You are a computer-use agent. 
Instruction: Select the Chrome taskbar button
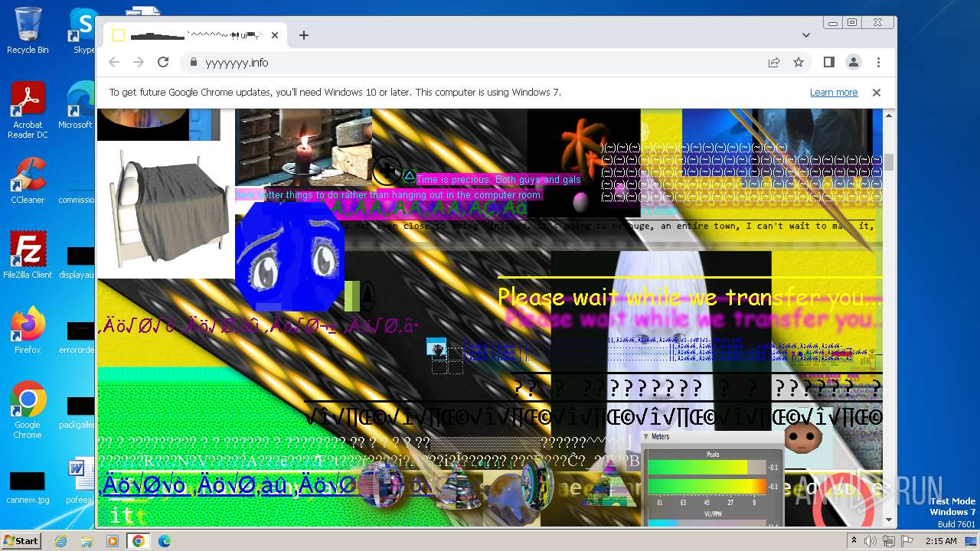click(139, 540)
